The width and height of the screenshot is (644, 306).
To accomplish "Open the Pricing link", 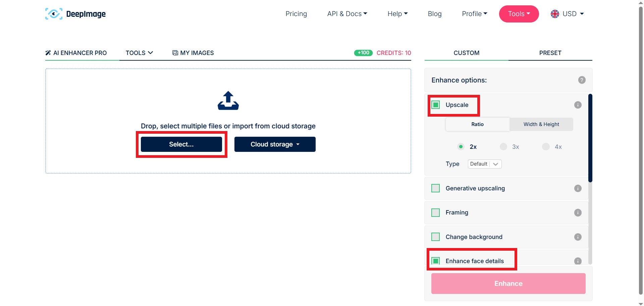I will click(x=296, y=14).
